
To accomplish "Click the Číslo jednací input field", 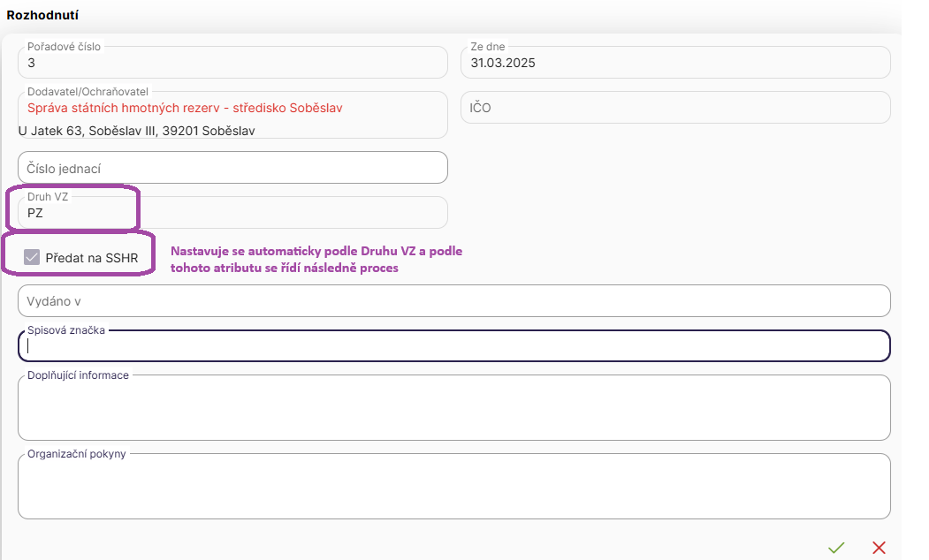I will [232, 168].
